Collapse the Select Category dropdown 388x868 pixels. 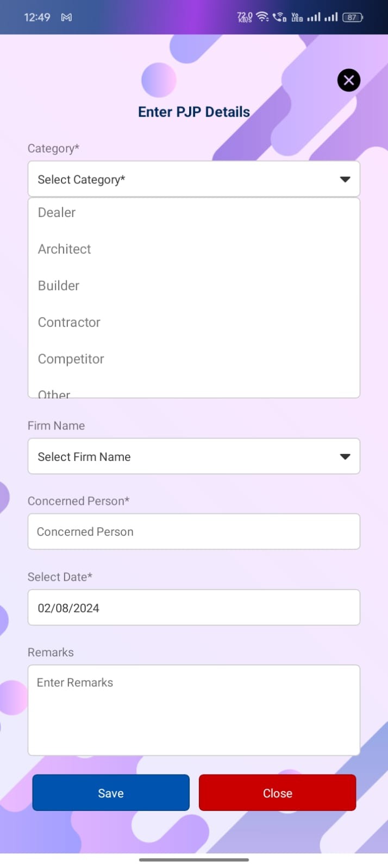point(185,179)
